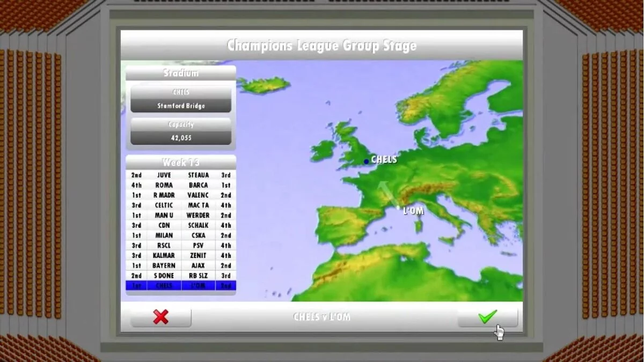The height and width of the screenshot is (362, 644).
Task: Pick the MILAN v CSKA fixture row
Action: tap(180, 235)
